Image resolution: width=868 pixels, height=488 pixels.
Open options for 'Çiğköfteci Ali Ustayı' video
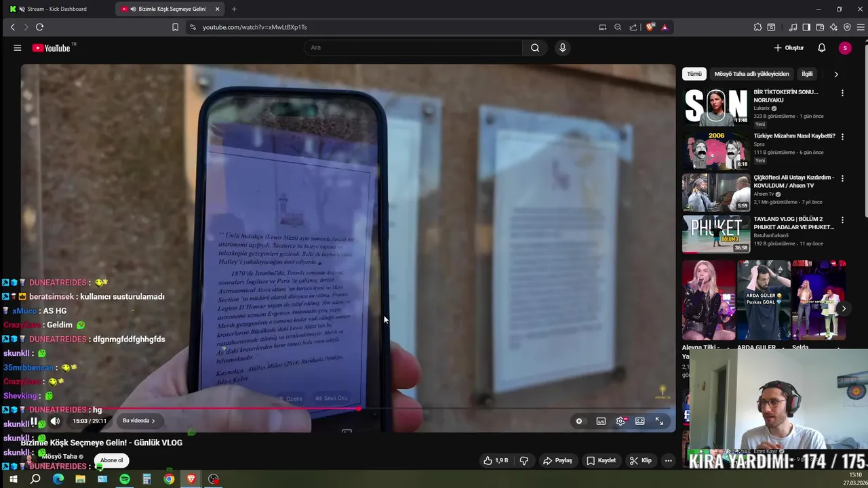tap(842, 178)
